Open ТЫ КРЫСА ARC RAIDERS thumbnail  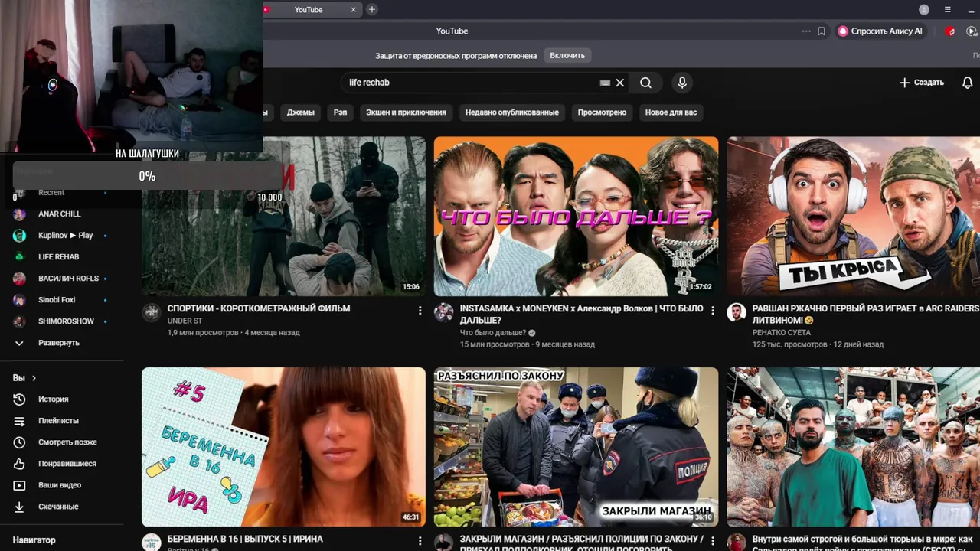pyautogui.click(x=853, y=217)
